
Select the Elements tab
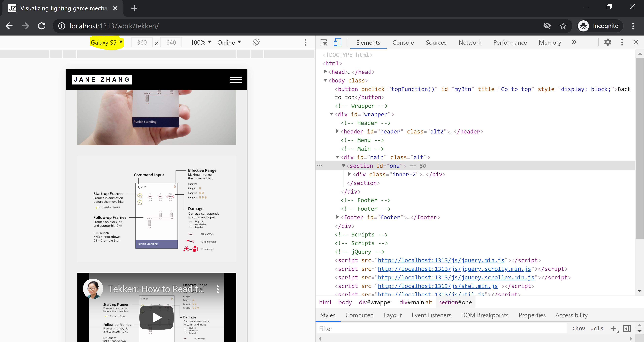tap(368, 42)
